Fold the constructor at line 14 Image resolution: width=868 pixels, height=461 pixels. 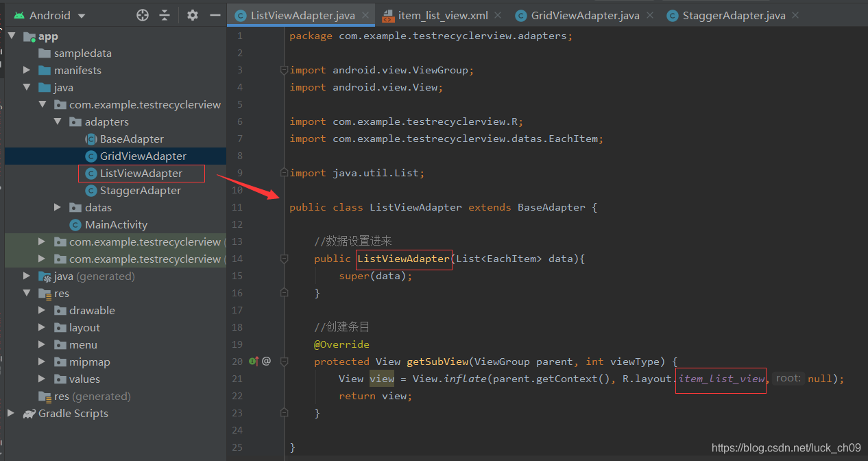pos(284,259)
